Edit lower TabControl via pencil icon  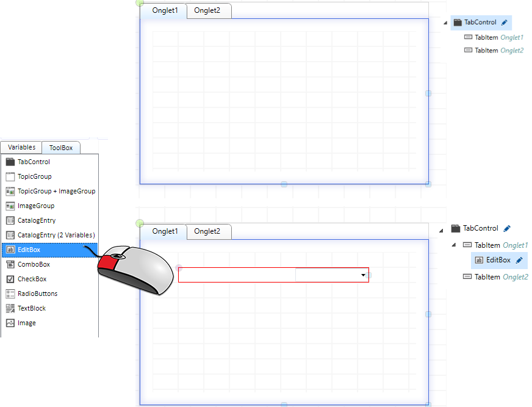(x=507, y=228)
